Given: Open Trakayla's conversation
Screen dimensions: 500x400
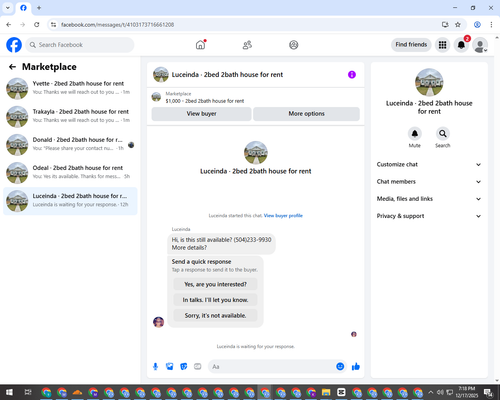Looking at the screenshot, I should coord(70,116).
